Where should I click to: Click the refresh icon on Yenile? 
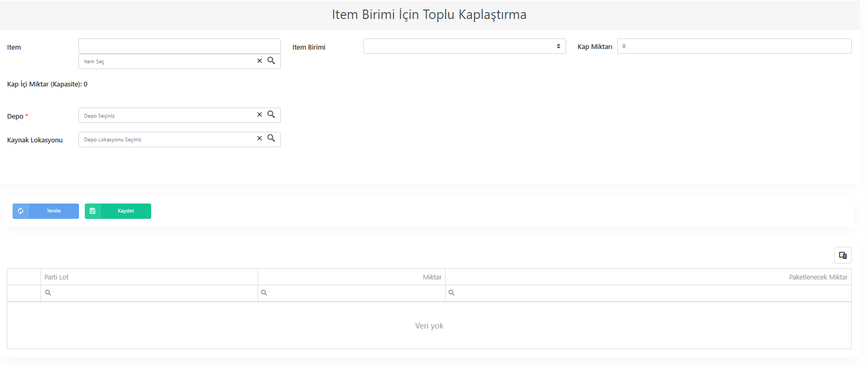pos(21,211)
